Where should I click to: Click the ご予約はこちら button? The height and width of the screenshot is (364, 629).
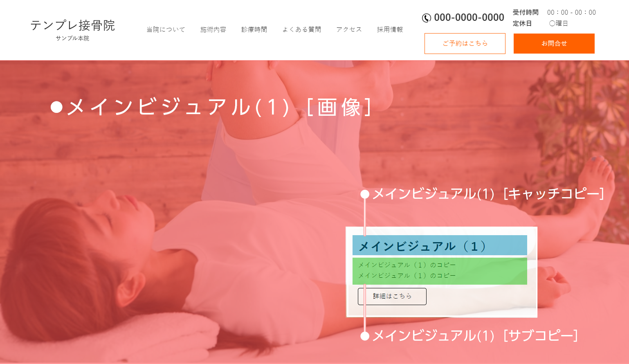465,43
